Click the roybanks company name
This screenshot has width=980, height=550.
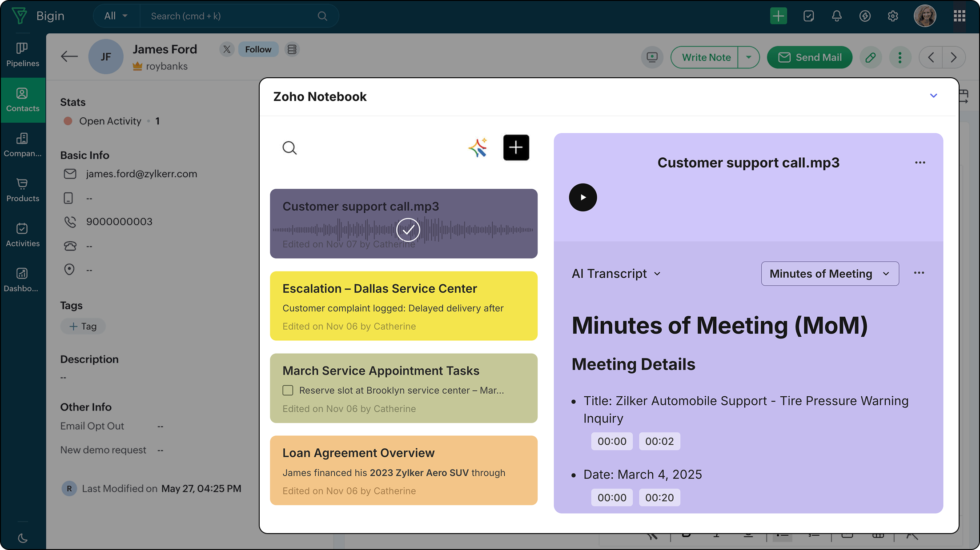[x=167, y=66]
